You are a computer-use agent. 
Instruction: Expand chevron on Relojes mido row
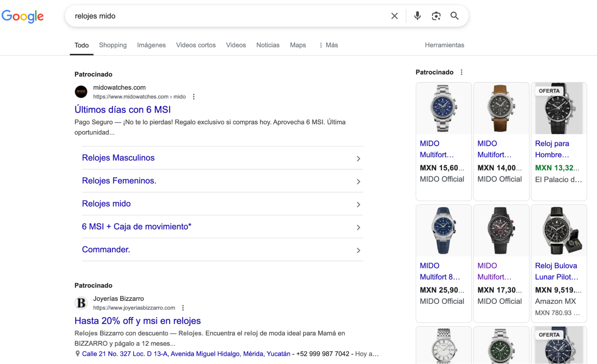[x=358, y=204]
